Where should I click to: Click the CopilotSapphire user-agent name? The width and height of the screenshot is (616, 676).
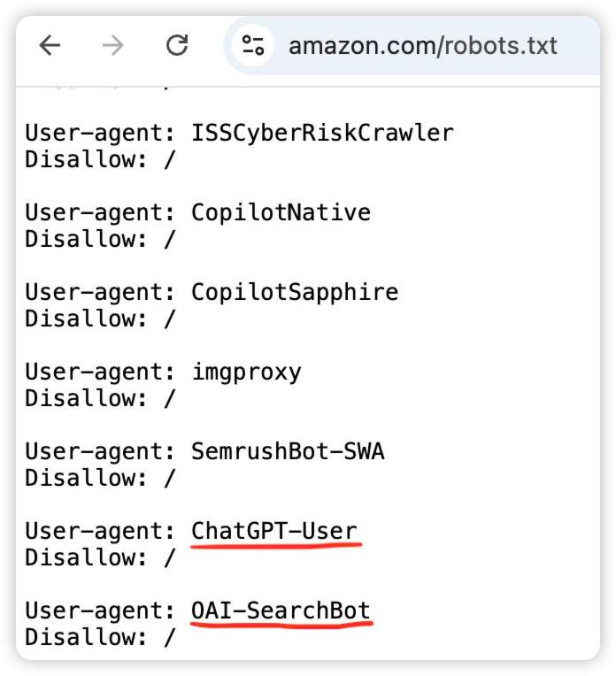tap(295, 293)
